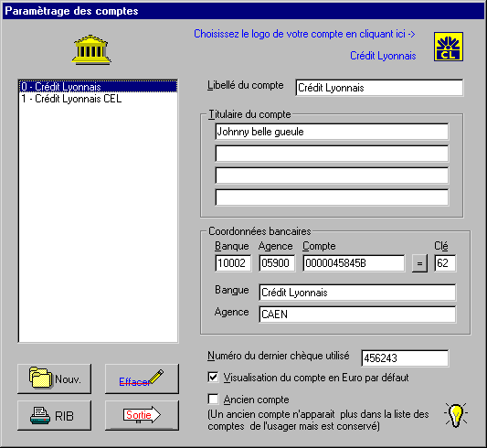Compute the key with the = button
The width and height of the screenshot is (487, 448).
tap(419, 263)
